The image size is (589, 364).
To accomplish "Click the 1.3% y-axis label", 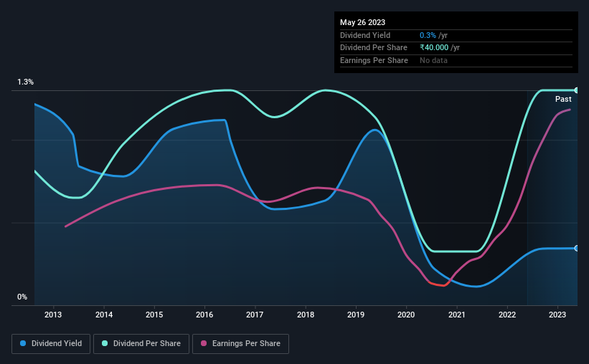I will [x=26, y=82].
